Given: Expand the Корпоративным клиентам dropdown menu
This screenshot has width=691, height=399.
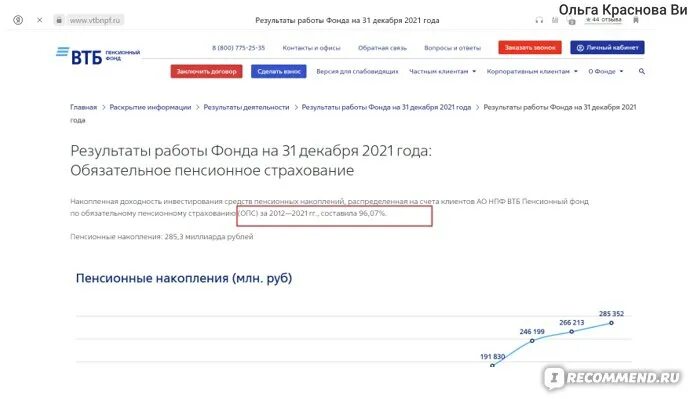Looking at the screenshot, I should click(532, 71).
